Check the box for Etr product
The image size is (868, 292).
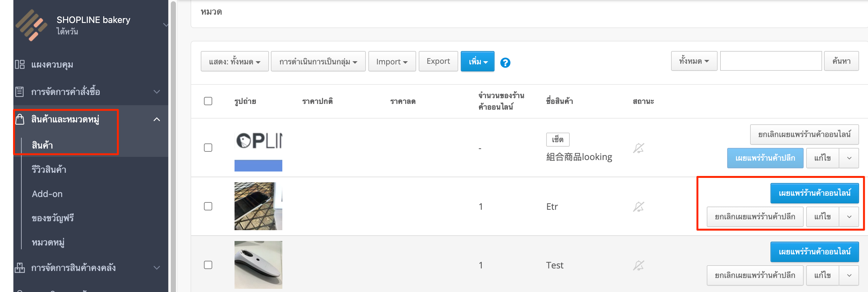(208, 206)
